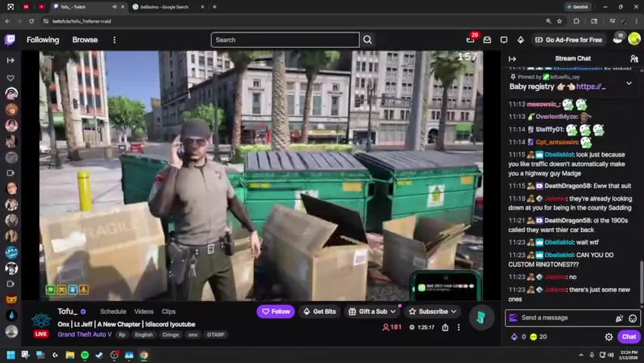Switch to the Schedule channel tab
Image resolution: width=644 pixels, height=363 pixels.
pyautogui.click(x=113, y=312)
